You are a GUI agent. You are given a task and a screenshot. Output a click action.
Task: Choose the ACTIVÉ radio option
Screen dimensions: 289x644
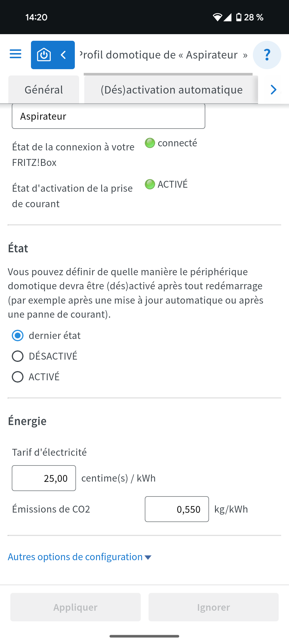point(18,377)
